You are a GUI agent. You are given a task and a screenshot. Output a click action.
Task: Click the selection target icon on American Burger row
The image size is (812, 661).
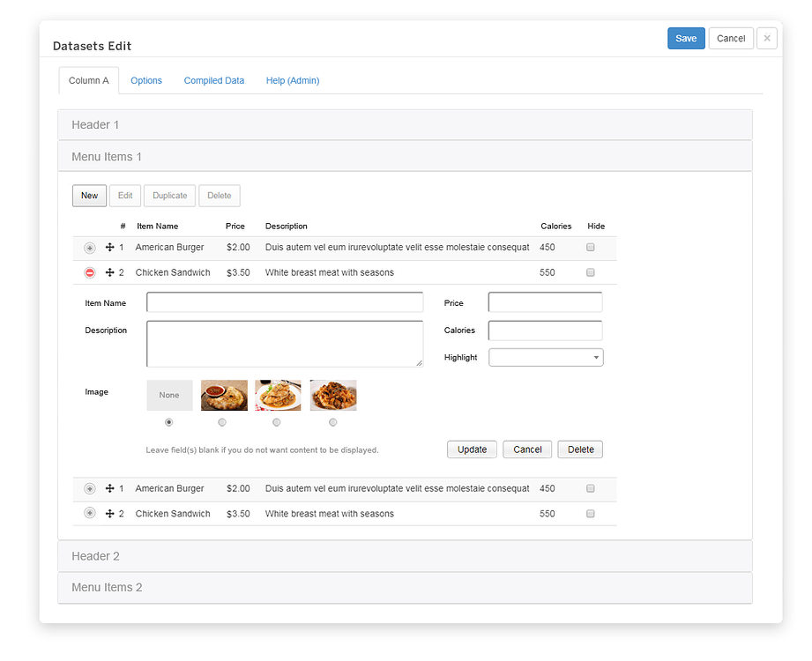point(89,248)
